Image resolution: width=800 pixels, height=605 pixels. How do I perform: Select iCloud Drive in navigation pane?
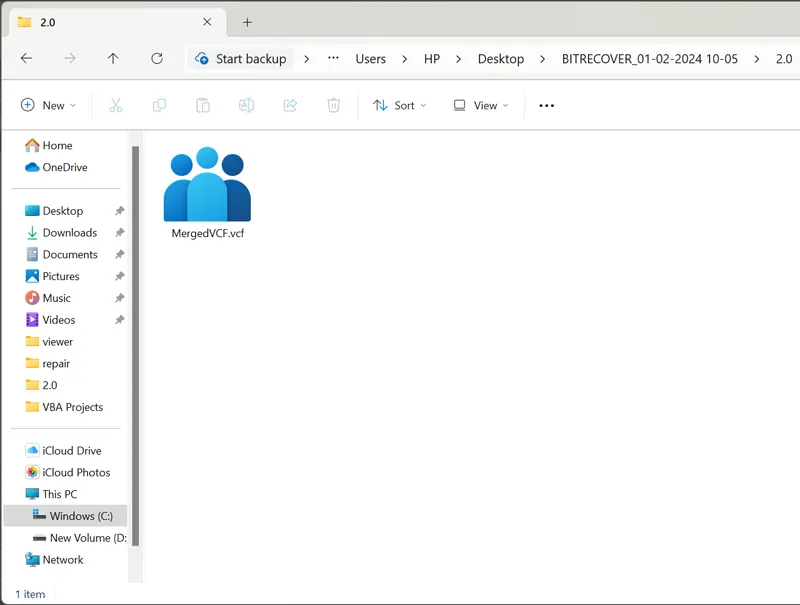(71, 451)
